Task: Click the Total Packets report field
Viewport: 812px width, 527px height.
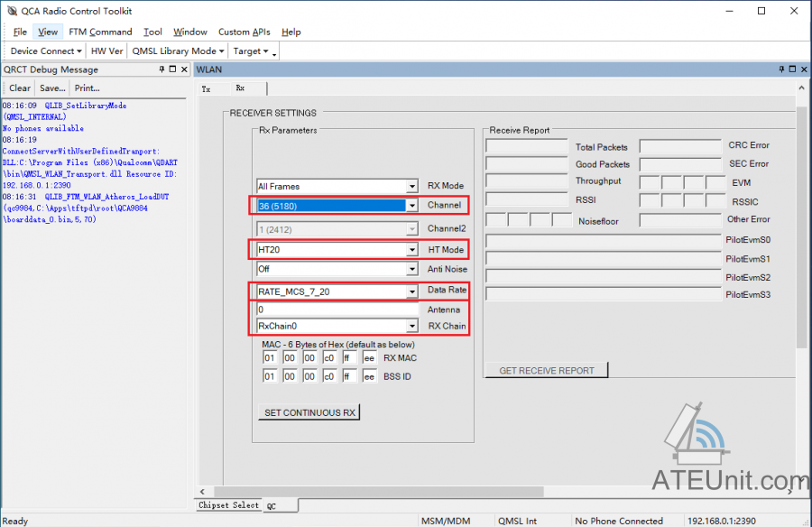Action: coord(527,146)
